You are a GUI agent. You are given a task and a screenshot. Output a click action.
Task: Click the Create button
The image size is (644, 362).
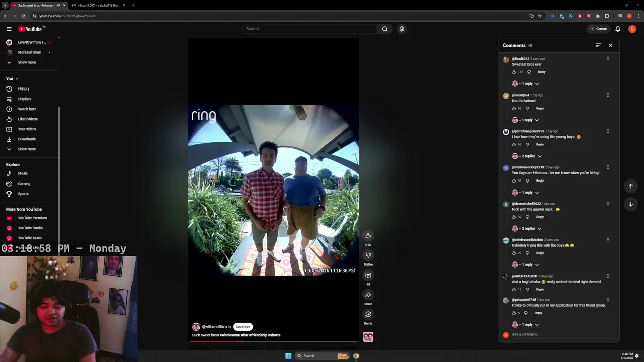598,29
